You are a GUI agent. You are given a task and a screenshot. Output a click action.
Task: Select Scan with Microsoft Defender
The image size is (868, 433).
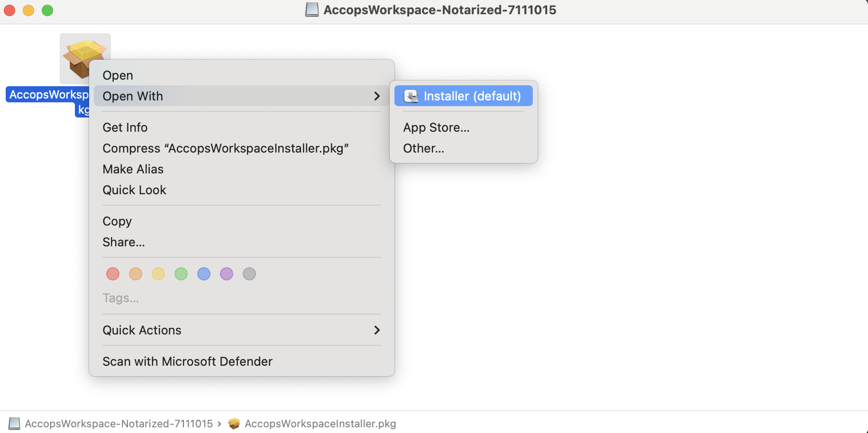point(188,361)
